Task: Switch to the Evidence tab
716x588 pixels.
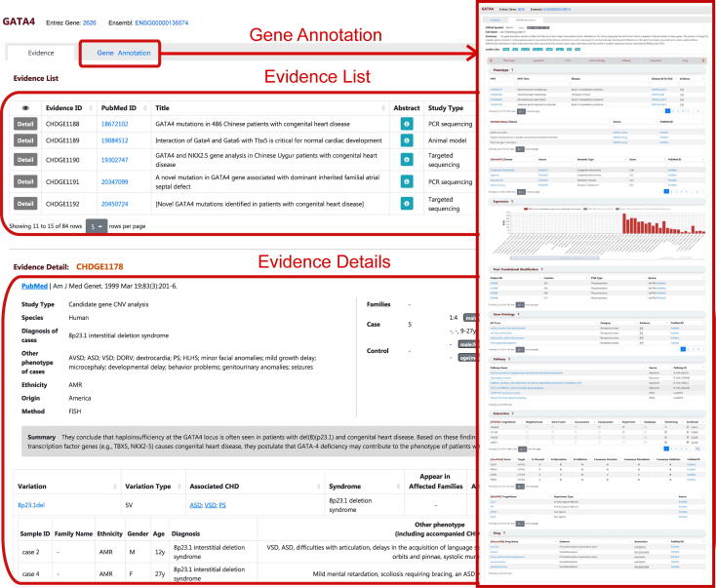Action: pos(41,53)
